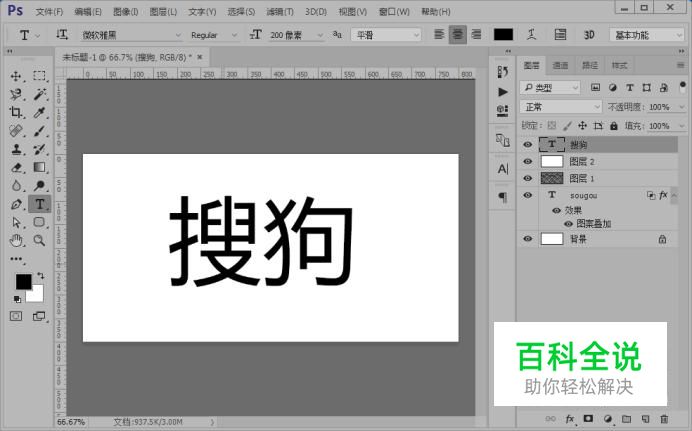Screen dimensions: 692x431
Task: Select the Zoom tool
Action: tap(39, 240)
